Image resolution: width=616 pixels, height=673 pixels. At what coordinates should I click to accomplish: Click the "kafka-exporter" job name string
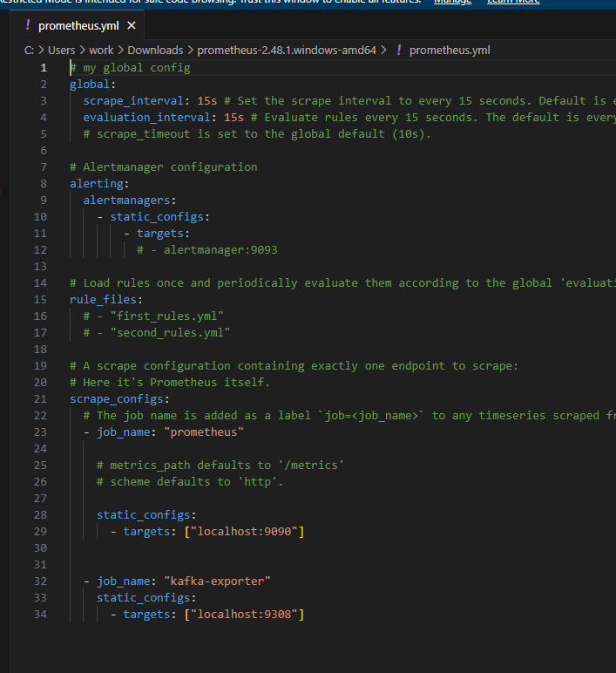coord(217,581)
